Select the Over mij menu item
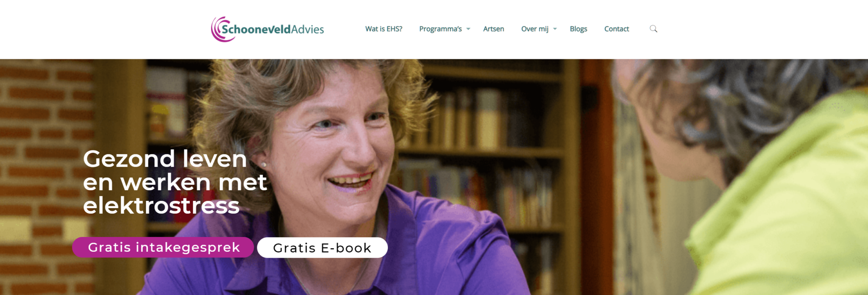The width and height of the screenshot is (868, 295). [x=534, y=29]
